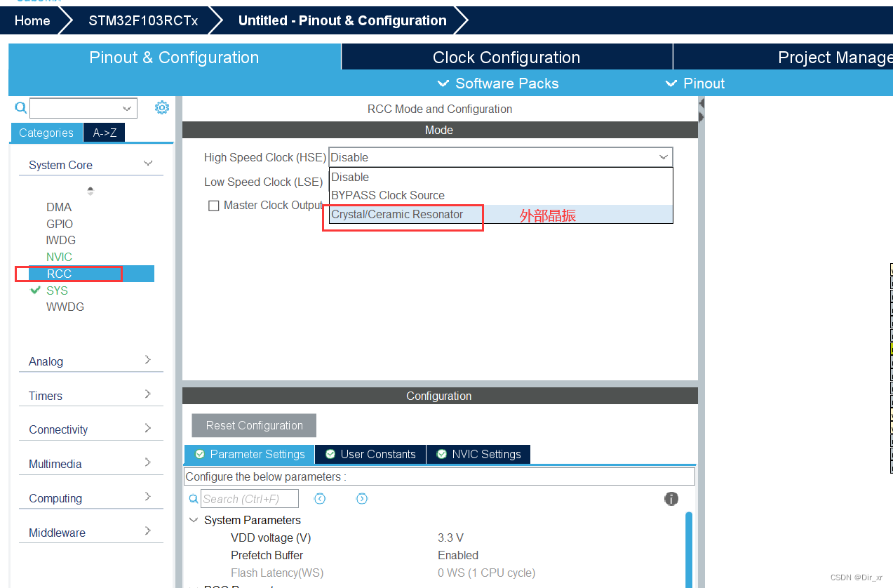Open the User Constants tab
The image size is (893, 588).
point(370,454)
